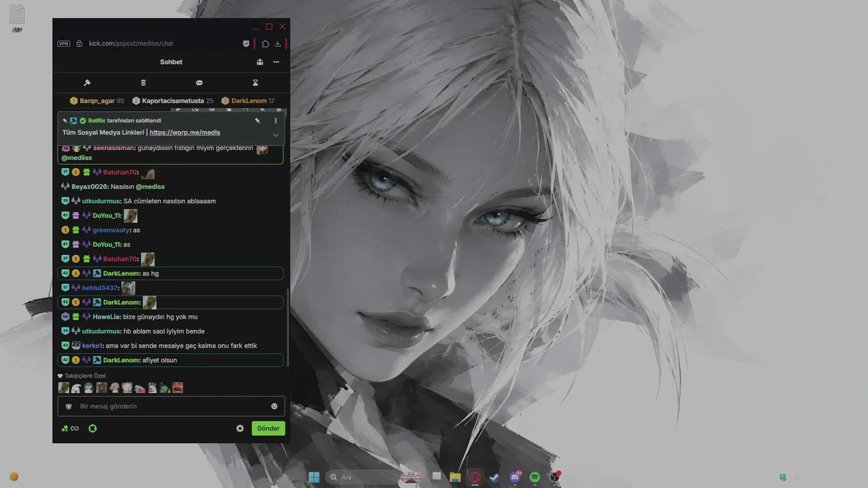
Task: Open the desktop file icon
Action: (17, 18)
